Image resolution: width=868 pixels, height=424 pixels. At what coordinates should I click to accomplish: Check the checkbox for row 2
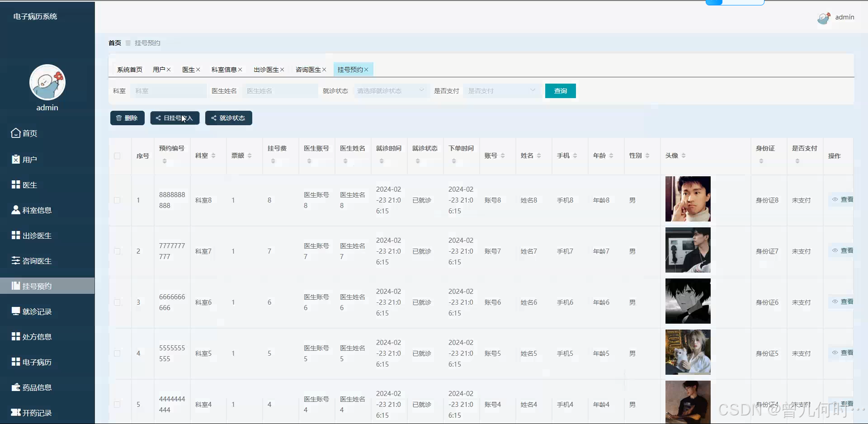[x=118, y=251]
